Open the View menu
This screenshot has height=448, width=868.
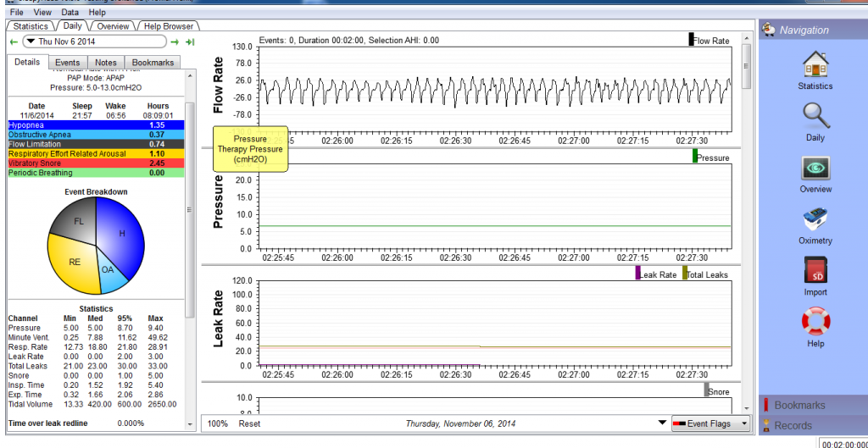point(42,12)
